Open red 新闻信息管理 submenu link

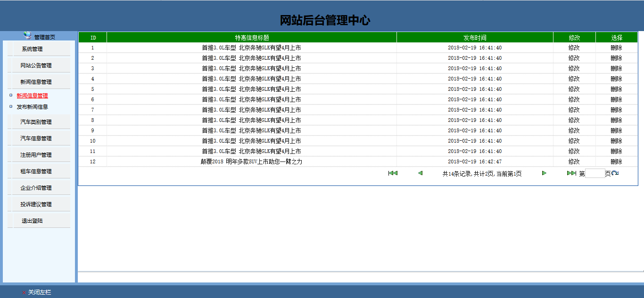[32, 96]
